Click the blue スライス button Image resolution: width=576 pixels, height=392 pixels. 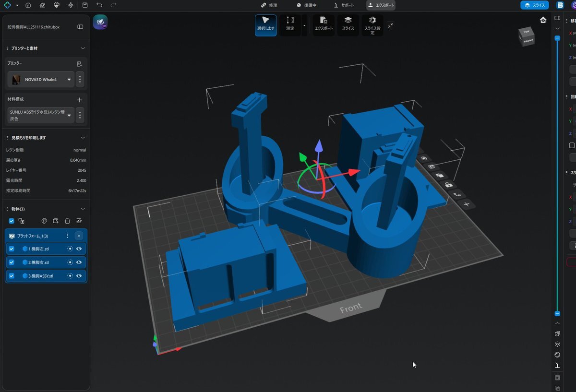pyautogui.click(x=534, y=5)
